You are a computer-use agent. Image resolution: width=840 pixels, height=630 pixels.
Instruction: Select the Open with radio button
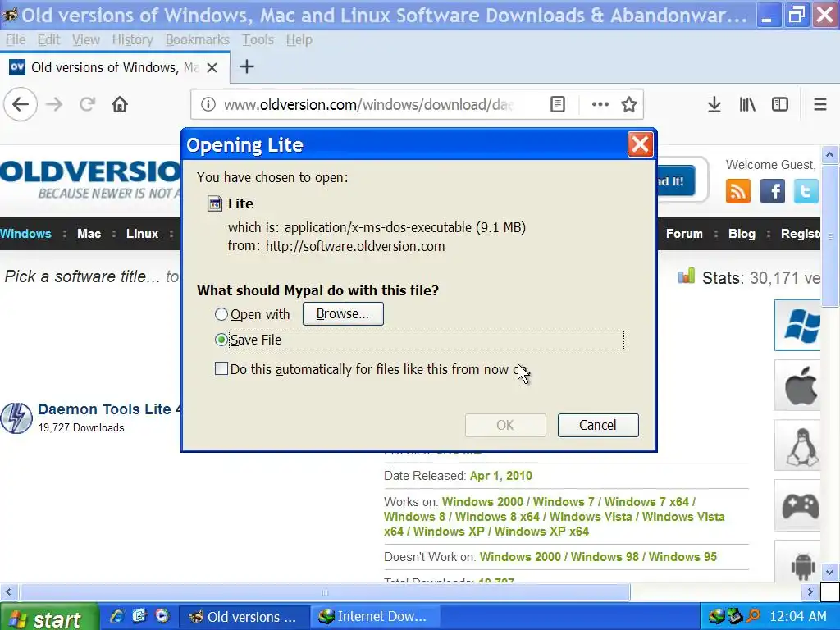(221, 314)
